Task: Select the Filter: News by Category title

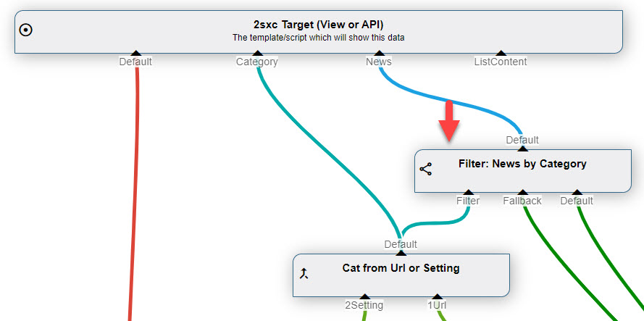Action: [522, 164]
